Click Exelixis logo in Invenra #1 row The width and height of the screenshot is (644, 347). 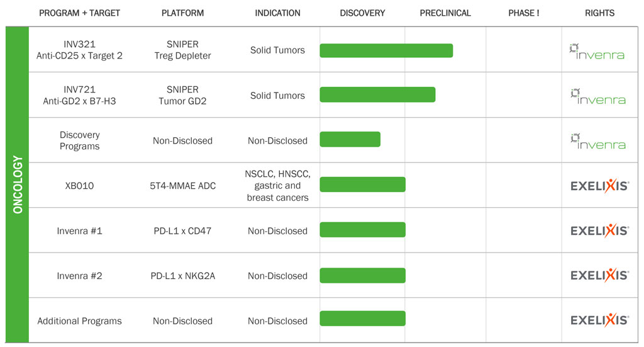[x=599, y=230]
